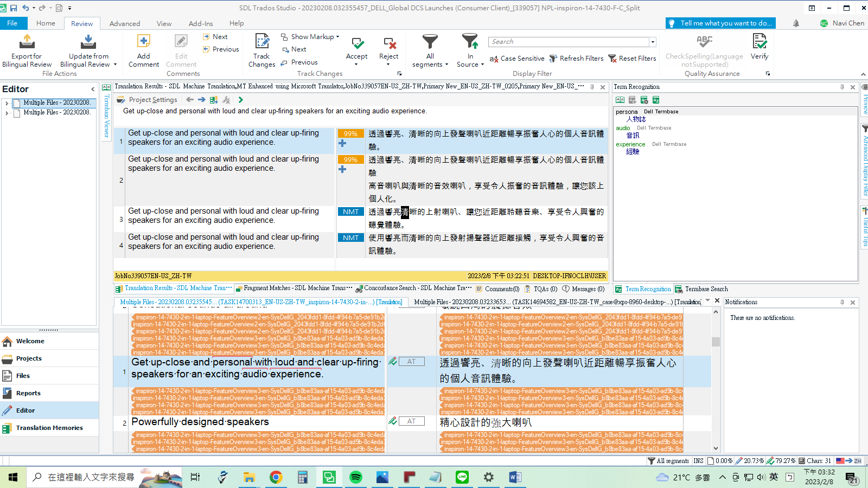This screenshot has height=488, width=868.
Task: Click Reset Filters button
Action: click(x=632, y=59)
